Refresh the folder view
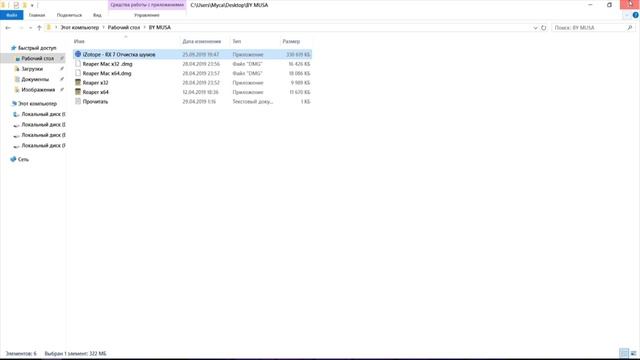 544,28
